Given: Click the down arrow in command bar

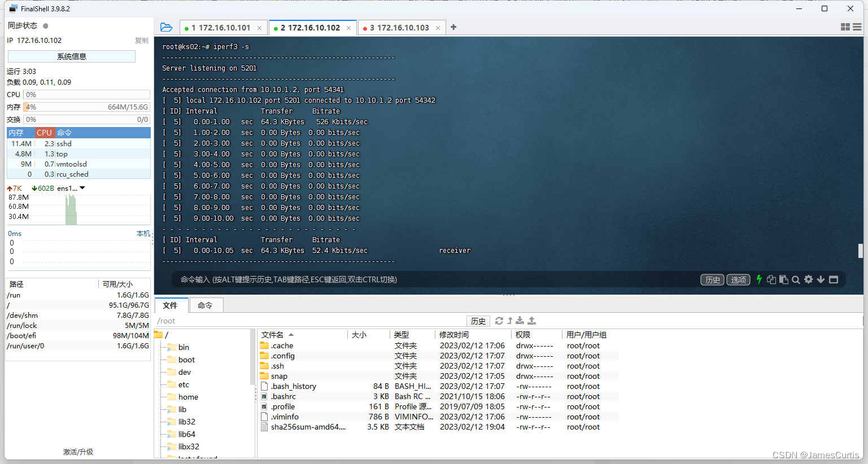Looking at the screenshot, I should click(821, 279).
